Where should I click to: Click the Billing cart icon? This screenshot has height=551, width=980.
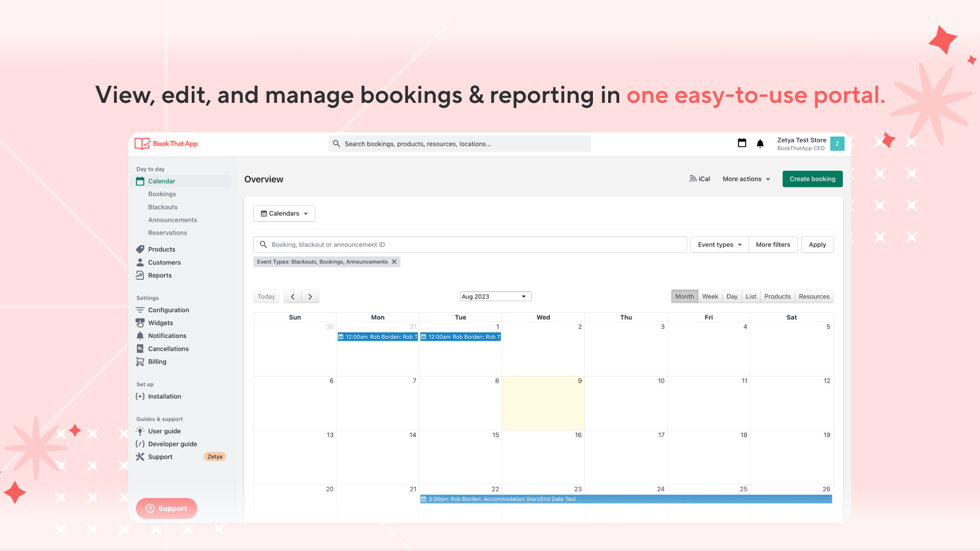pyautogui.click(x=140, y=362)
